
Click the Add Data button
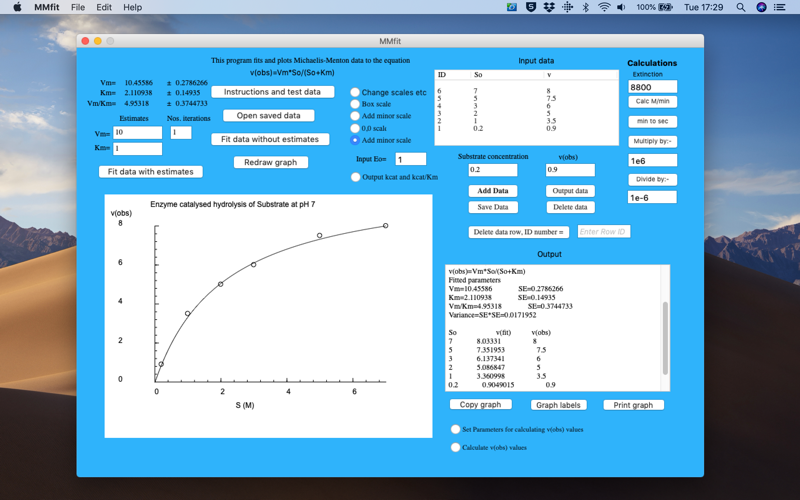click(493, 191)
